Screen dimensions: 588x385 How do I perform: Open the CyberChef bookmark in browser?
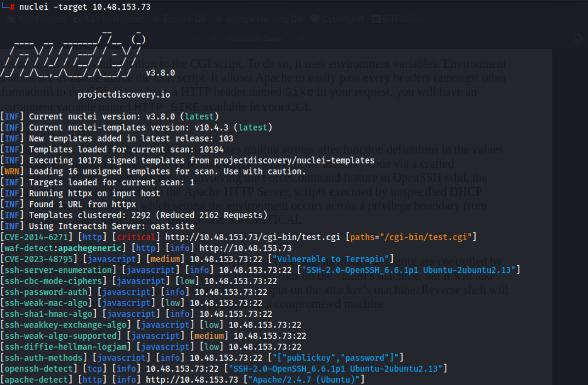tap(338, 19)
